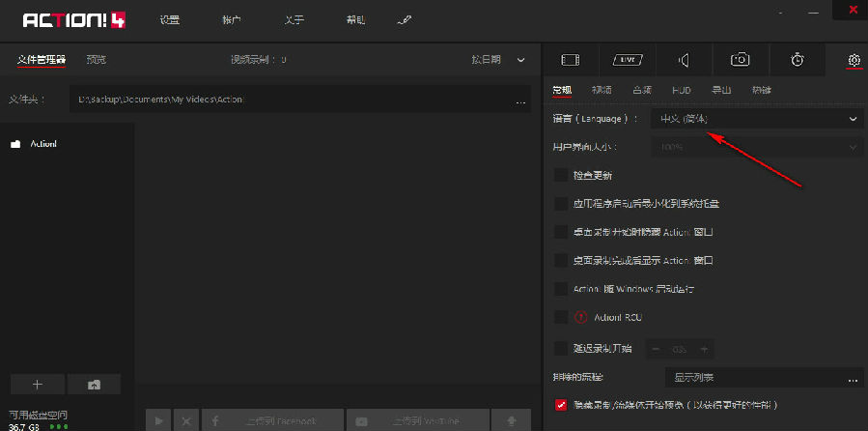Click the play recording button
868x431 pixels.
158,421
